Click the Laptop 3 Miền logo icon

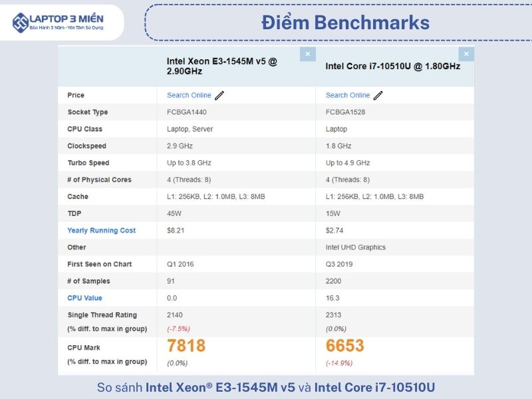pos(21,22)
